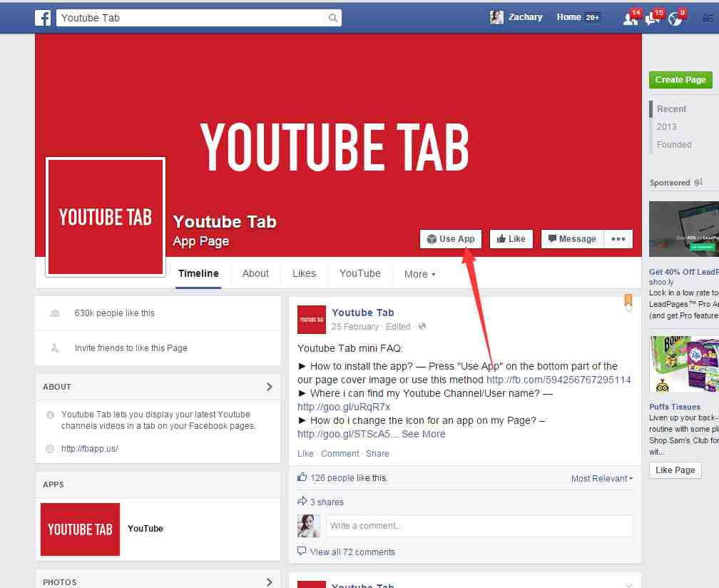Image resolution: width=719 pixels, height=588 pixels.
Task: Expand the About section chevron
Action: tap(269, 387)
